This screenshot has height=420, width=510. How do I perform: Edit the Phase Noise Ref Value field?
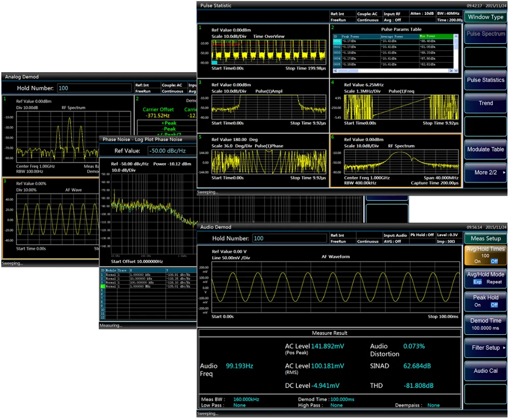click(172, 151)
